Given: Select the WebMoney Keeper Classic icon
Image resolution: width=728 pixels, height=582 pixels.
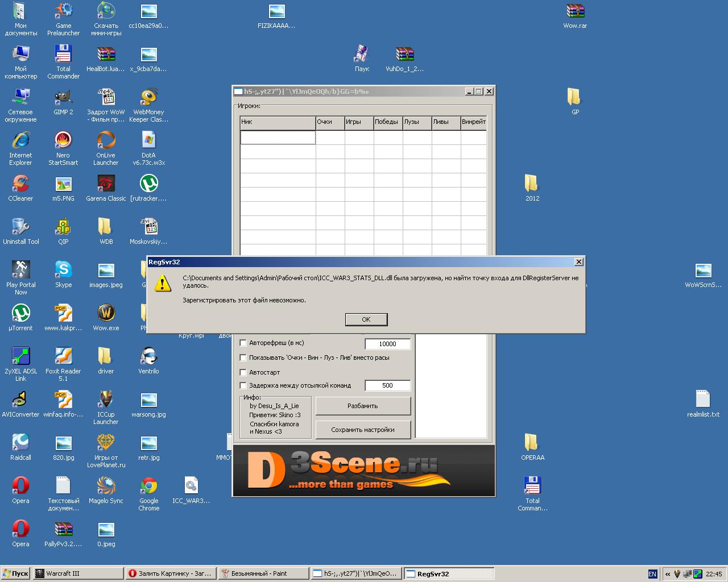Looking at the screenshot, I should coord(148,106).
